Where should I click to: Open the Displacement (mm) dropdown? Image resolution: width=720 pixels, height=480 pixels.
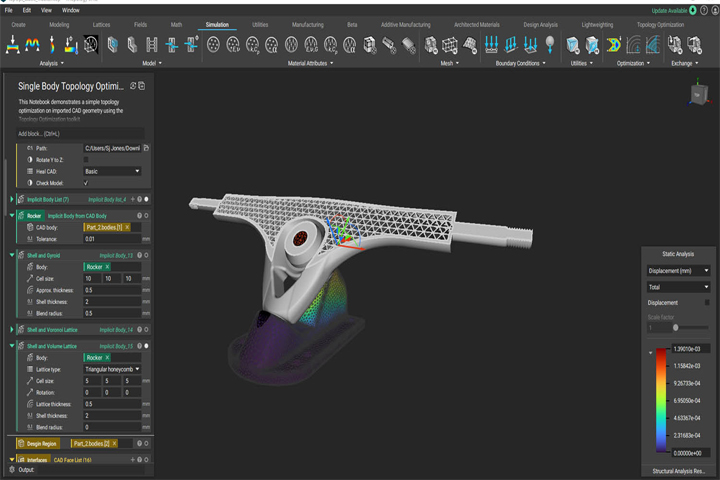[x=678, y=271]
